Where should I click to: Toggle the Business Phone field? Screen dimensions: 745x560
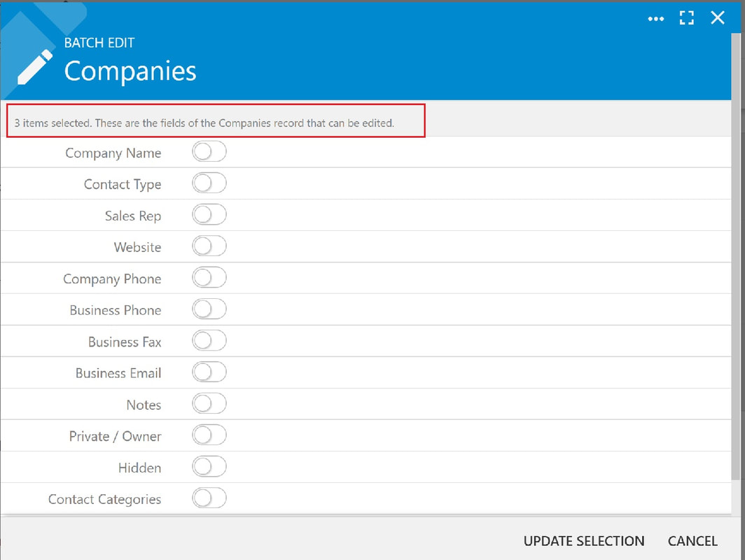click(209, 309)
